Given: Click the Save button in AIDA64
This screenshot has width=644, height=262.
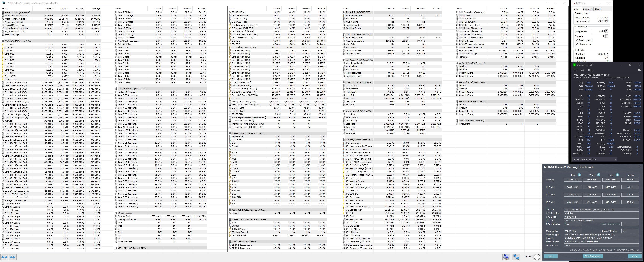Looking at the screenshot, I should tap(551, 256).
